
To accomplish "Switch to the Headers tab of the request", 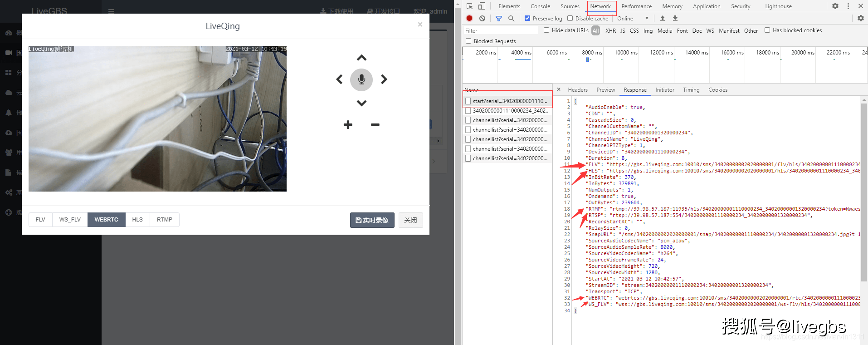I will pos(578,90).
